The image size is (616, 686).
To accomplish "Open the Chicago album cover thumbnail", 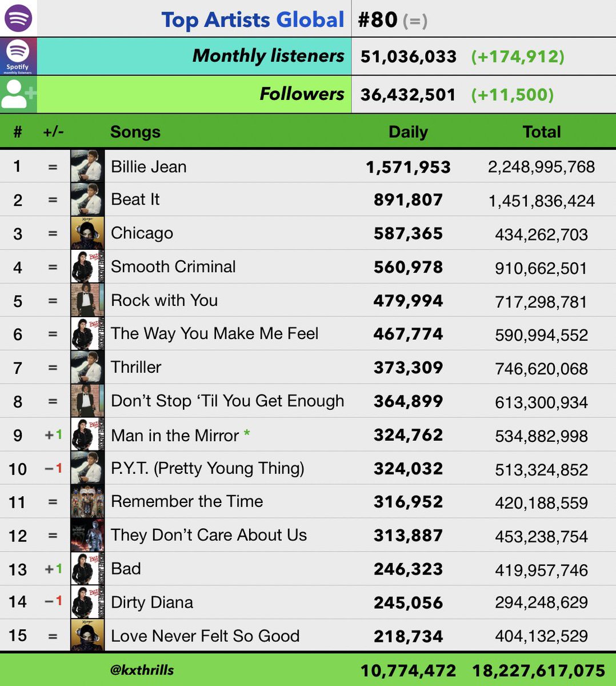I will point(87,233).
